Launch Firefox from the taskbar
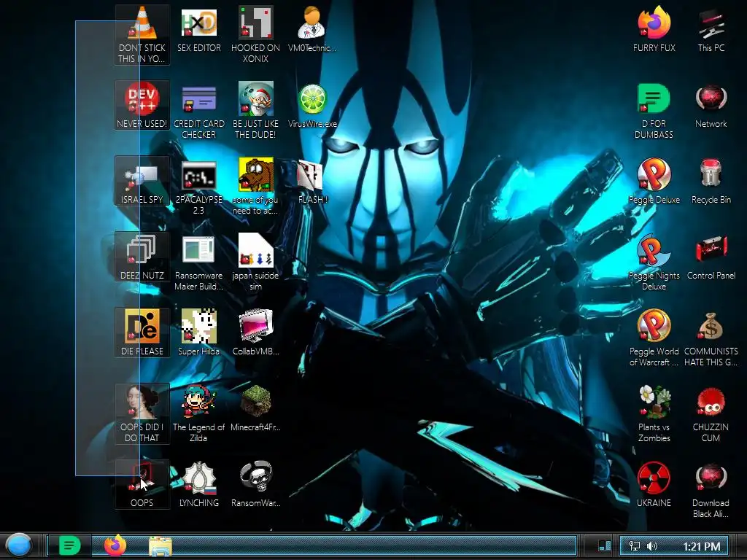 click(115, 545)
